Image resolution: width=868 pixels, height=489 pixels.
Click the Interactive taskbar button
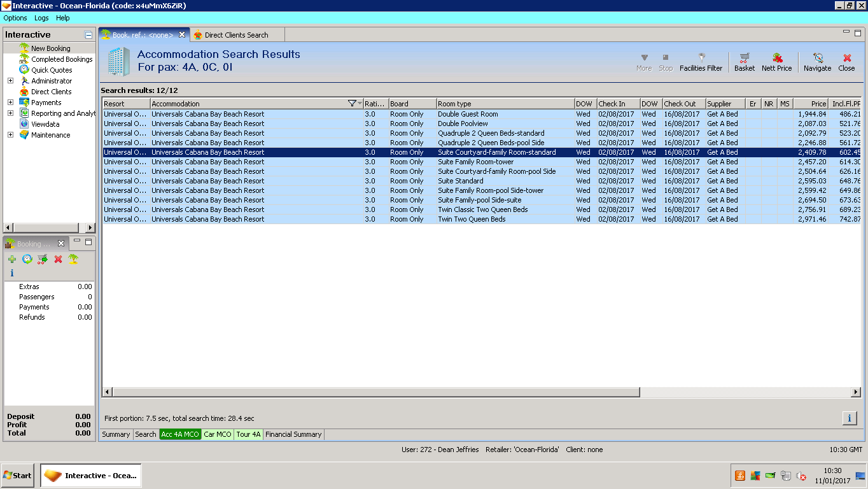[91, 476]
